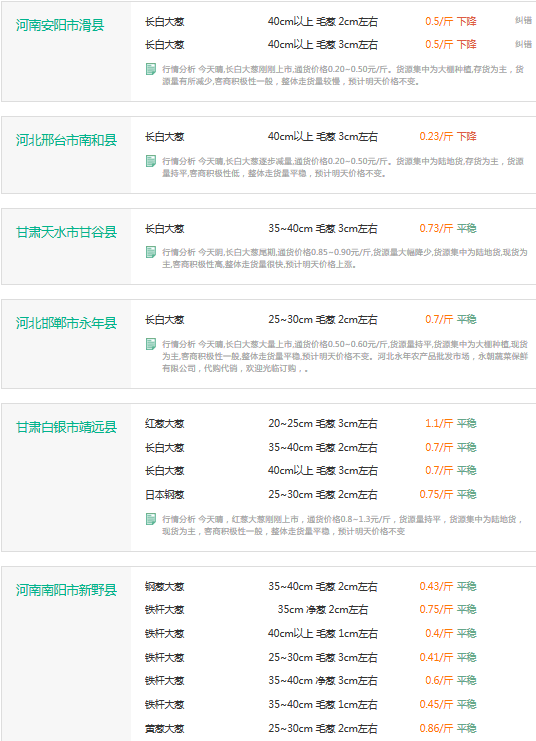Click the 0.23/斤 下降 price in 南和县
This screenshot has width=536, height=741.
(448, 137)
